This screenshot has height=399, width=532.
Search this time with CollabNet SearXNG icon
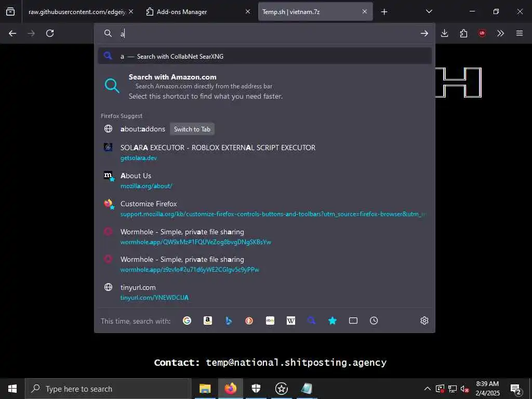point(312,321)
